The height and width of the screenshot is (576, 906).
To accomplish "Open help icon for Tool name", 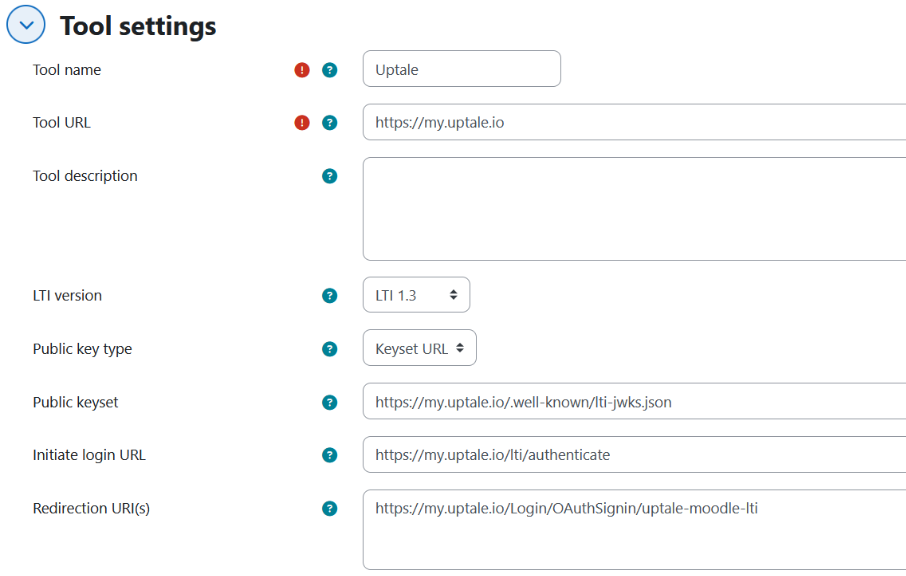I will pyautogui.click(x=329, y=70).
